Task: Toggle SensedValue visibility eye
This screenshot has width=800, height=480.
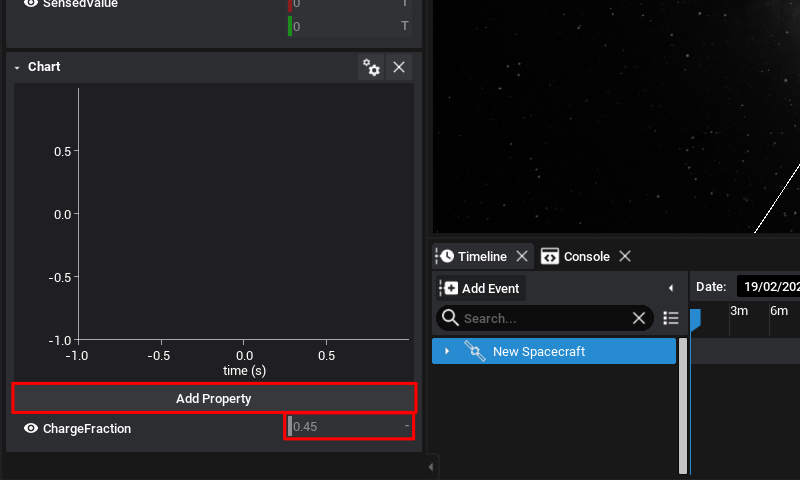Action: pyautogui.click(x=31, y=4)
